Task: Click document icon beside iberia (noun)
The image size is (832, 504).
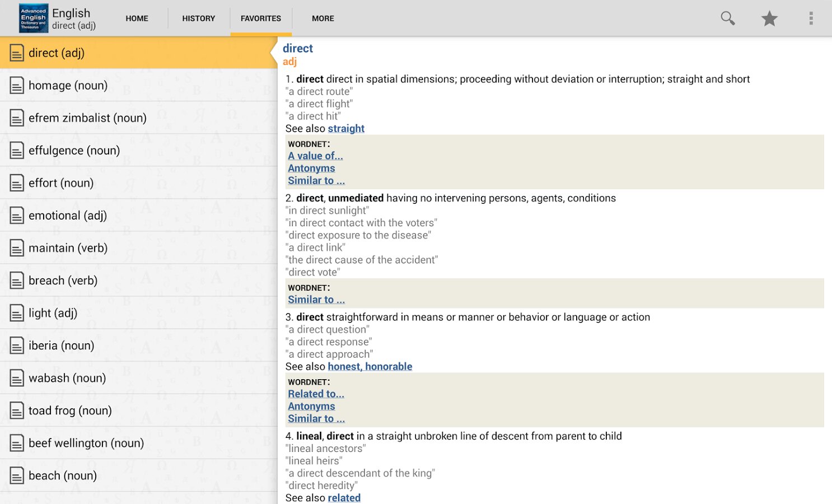Action: 17,346
